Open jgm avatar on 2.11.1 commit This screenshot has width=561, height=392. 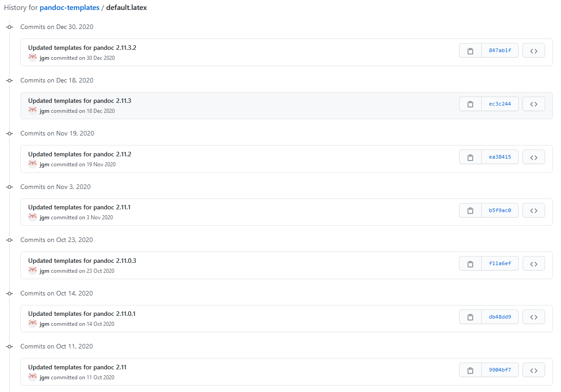pos(33,217)
